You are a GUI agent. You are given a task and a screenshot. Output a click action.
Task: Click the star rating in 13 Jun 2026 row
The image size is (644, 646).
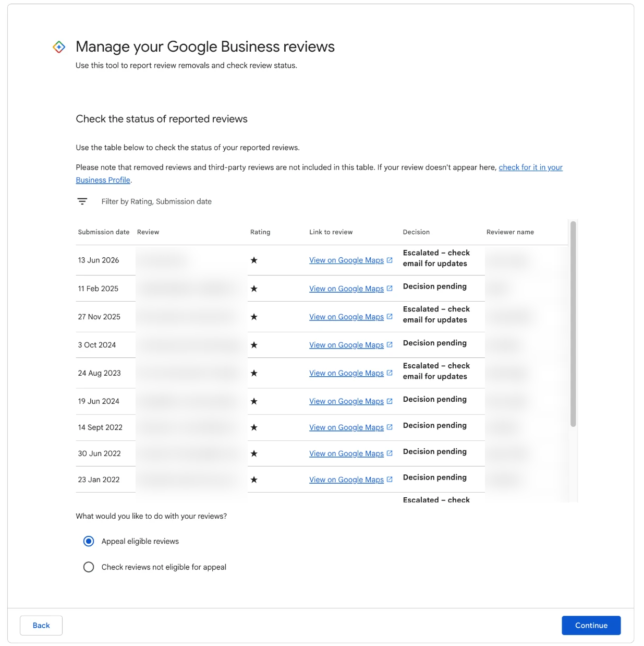coord(254,260)
